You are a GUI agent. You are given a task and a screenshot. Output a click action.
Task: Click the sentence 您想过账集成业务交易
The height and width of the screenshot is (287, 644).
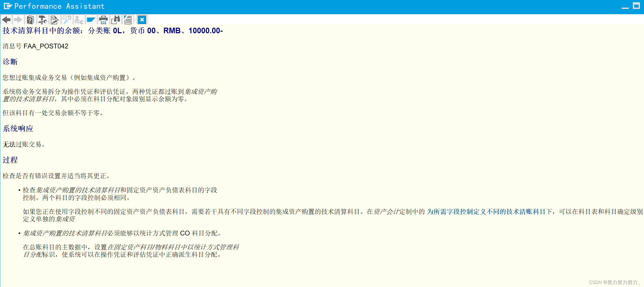click(x=69, y=78)
